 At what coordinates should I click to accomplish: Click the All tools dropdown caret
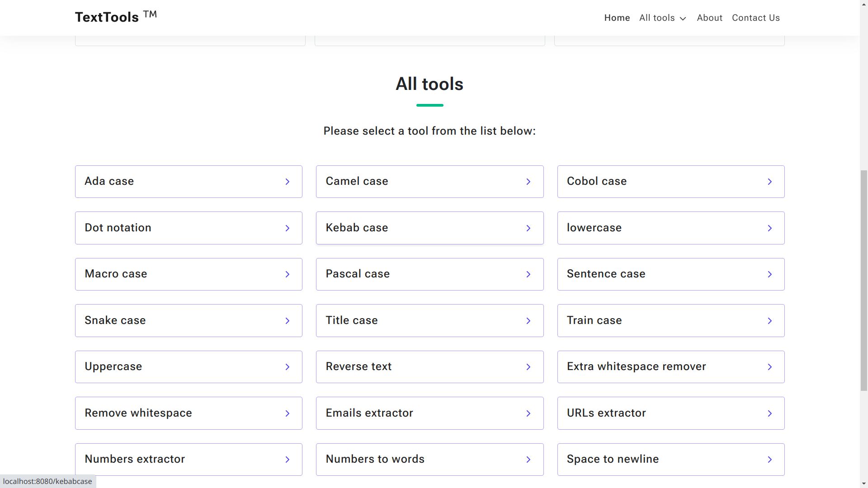pyautogui.click(x=683, y=19)
